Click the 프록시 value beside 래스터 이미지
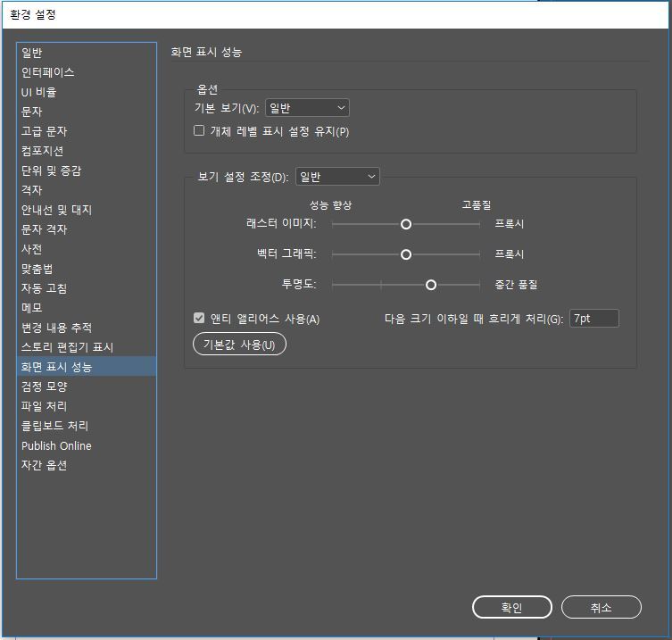 click(510, 224)
